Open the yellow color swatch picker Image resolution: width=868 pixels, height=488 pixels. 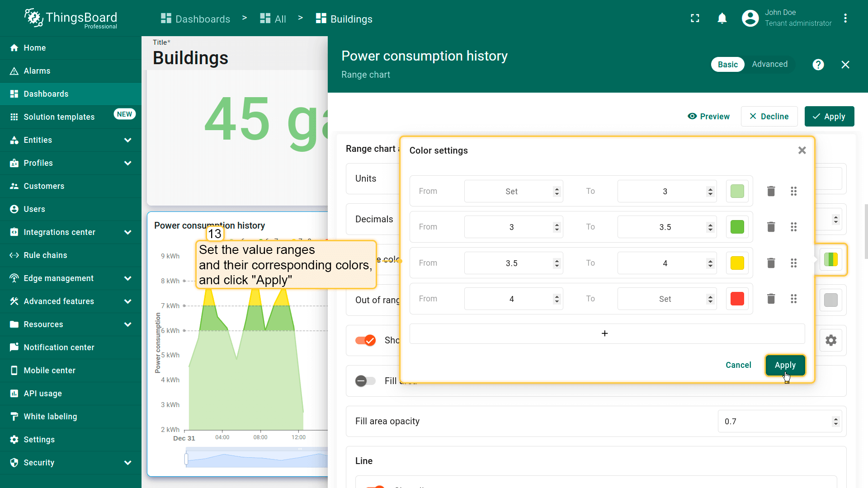(737, 263)
